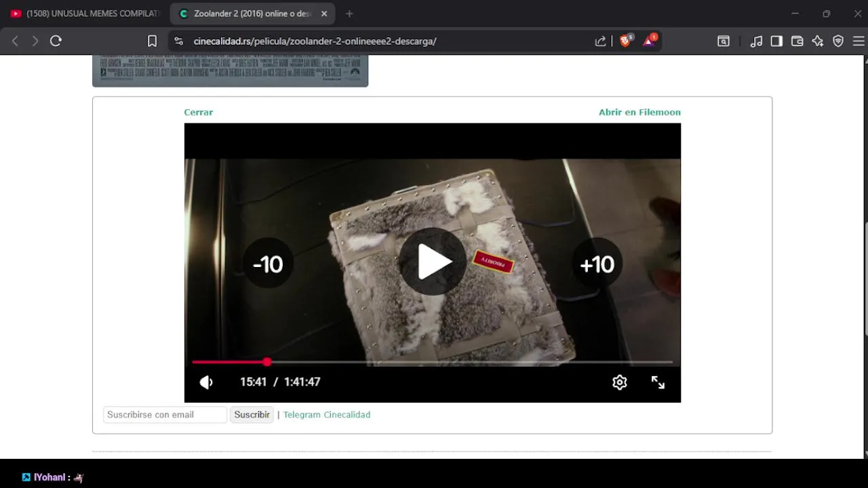
Task: Mute the video player volume
Action: [x=206, y=382]
